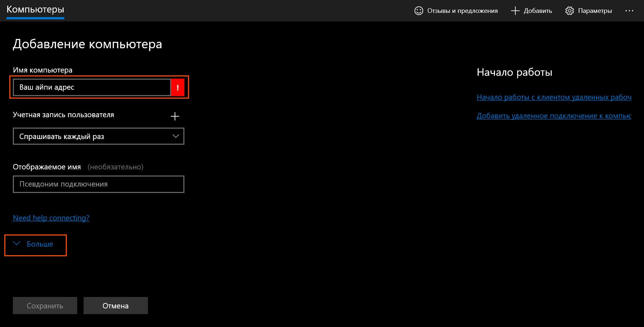This screenshot has width=644, height=327.
Task: Open the three-dots more options menu
Action: pyautogui.click(x=629, y=11)
